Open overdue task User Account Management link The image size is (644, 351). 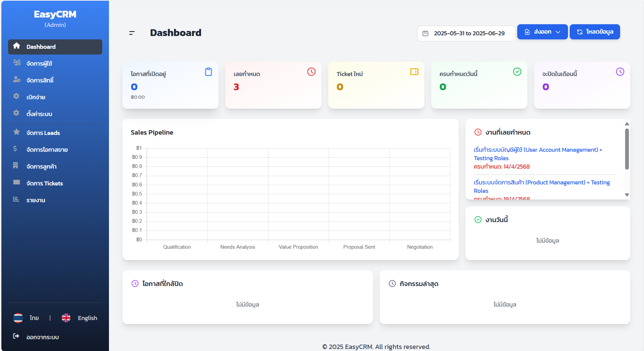(x=538, y=154)
